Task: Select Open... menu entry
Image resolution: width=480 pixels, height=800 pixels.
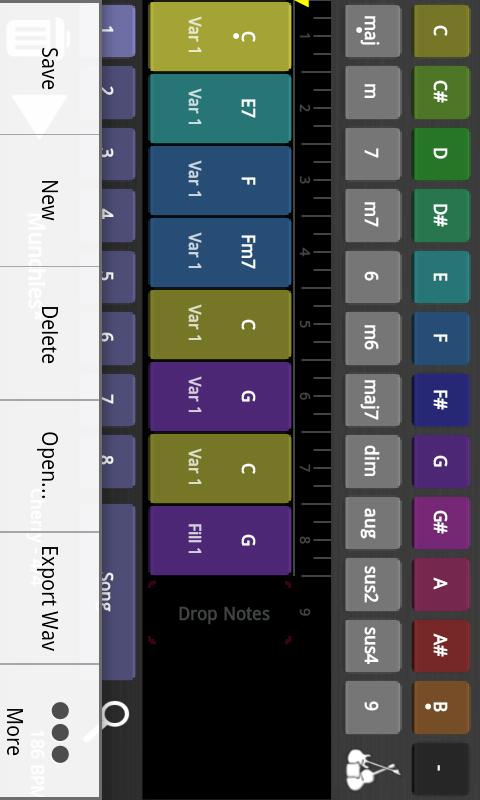Action: pyautogui.click(x=49, y=465)
